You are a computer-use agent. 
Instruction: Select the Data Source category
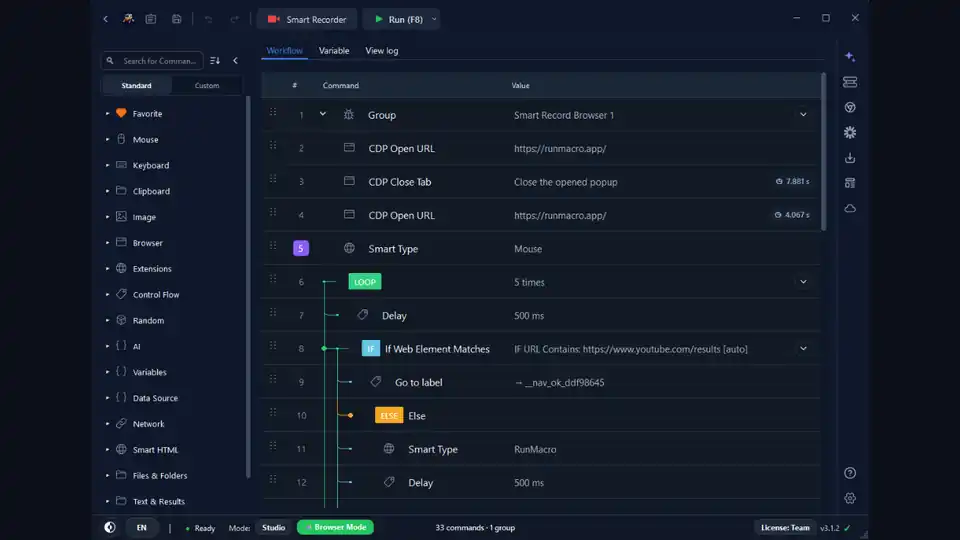click(x=155, y=398)
